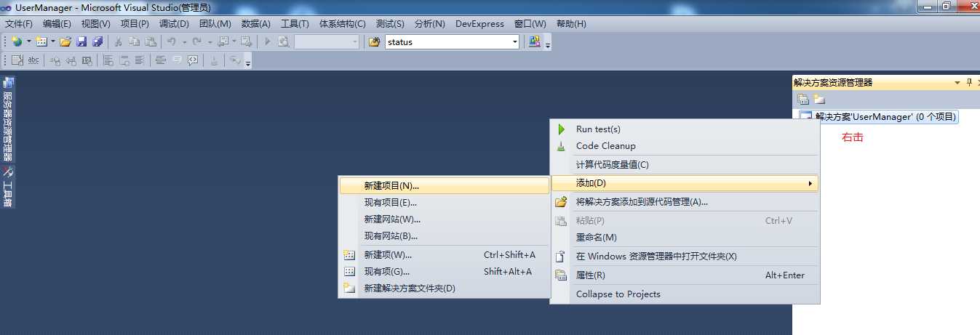Open the Undo history dropdown arrow
980x335 pixels.
[185, 42]
